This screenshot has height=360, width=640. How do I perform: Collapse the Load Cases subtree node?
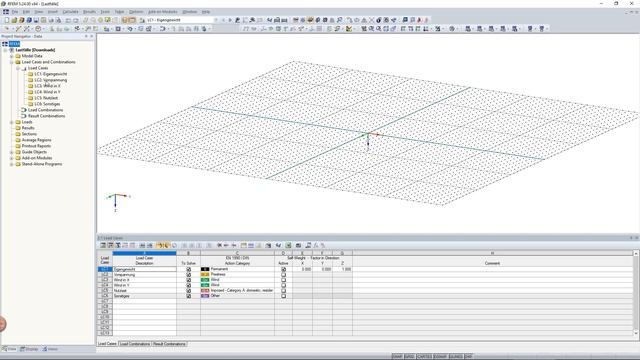pyautogui.click(x=18, y=68)
